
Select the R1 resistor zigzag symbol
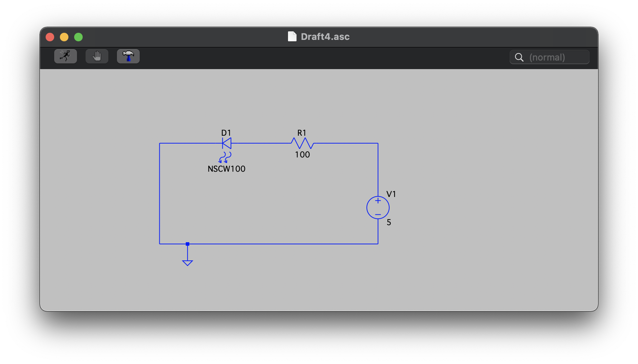[302, 143]
